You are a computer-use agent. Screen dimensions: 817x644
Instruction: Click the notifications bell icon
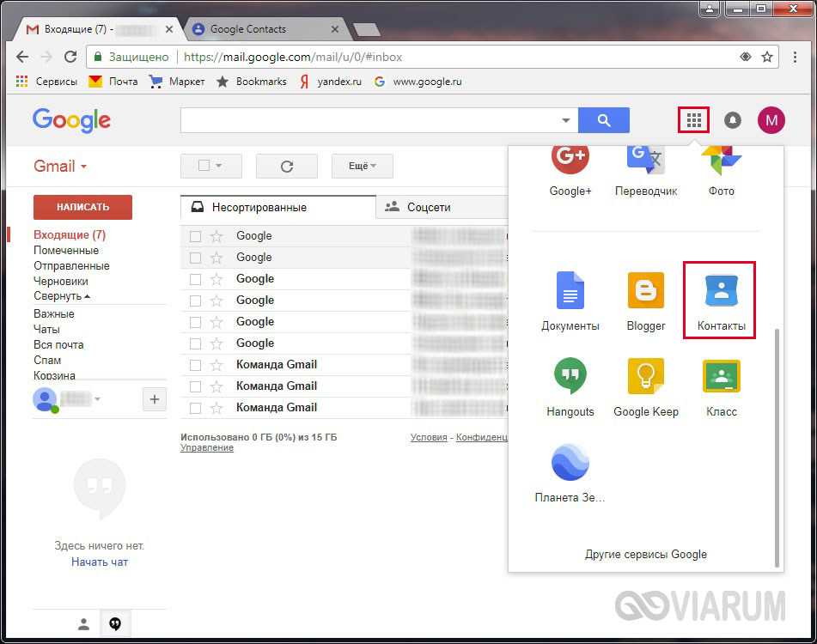point(733,120)
